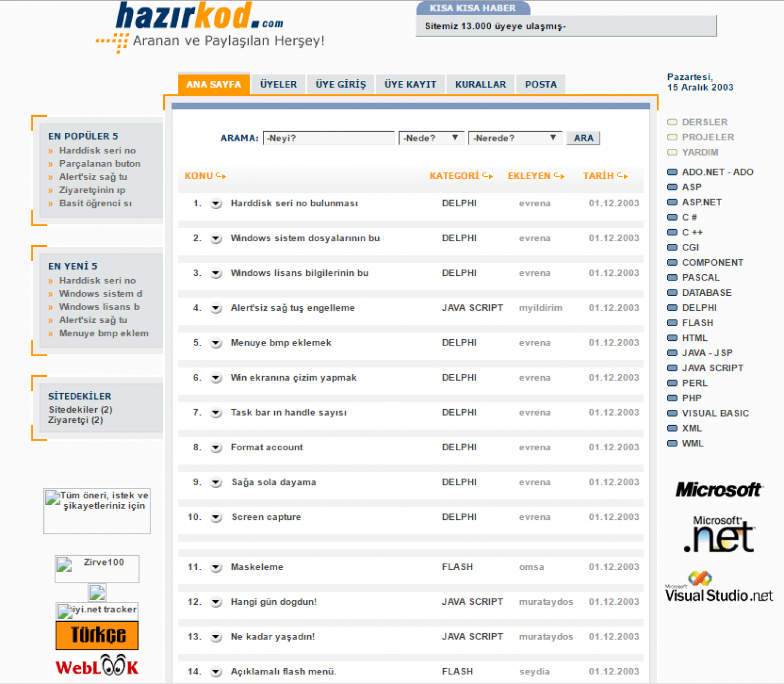Screen dimensions: 784x684
Task: Click sort arrow icon beside KONU header
Action: (x=221, y=176)
